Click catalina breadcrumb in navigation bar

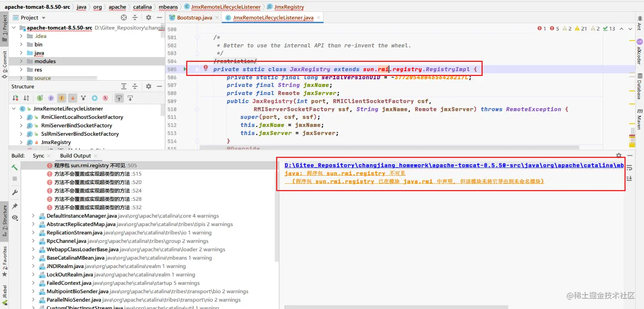coord(142,7)
